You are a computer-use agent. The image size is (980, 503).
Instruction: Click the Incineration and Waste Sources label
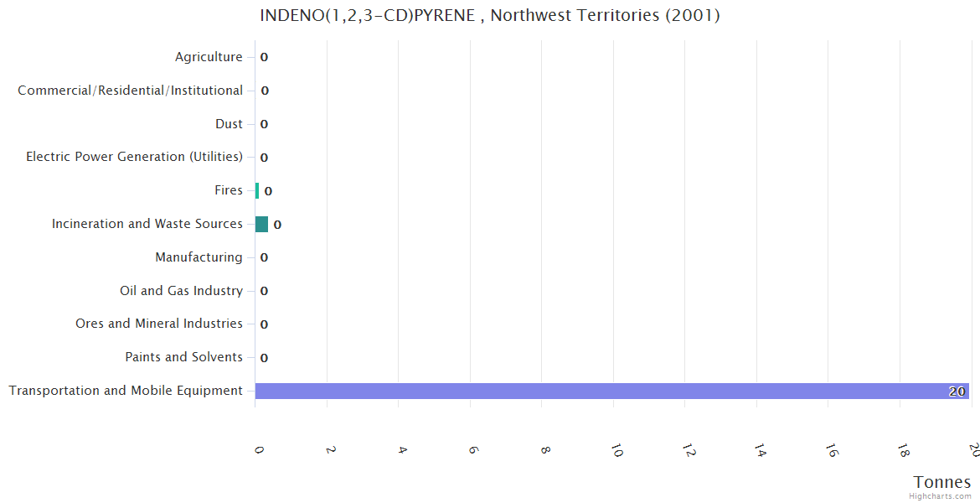[x=147, y=224]
